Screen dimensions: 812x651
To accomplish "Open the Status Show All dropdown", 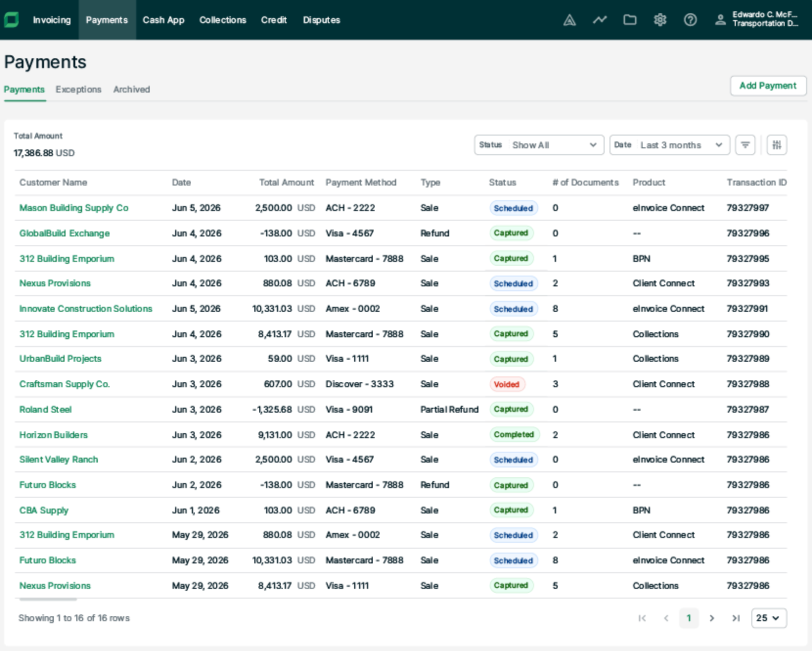I will [x=539, y=145].
